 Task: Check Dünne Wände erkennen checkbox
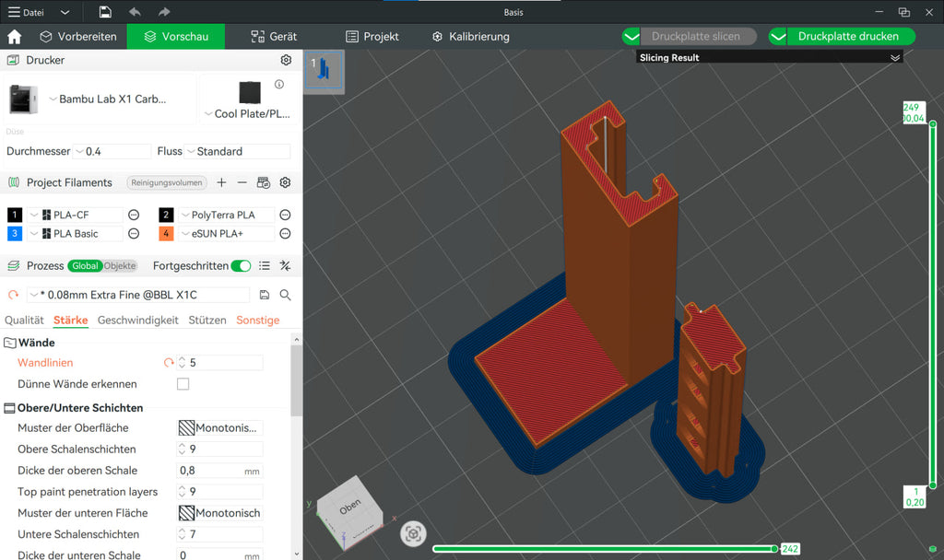click(183, 384)
